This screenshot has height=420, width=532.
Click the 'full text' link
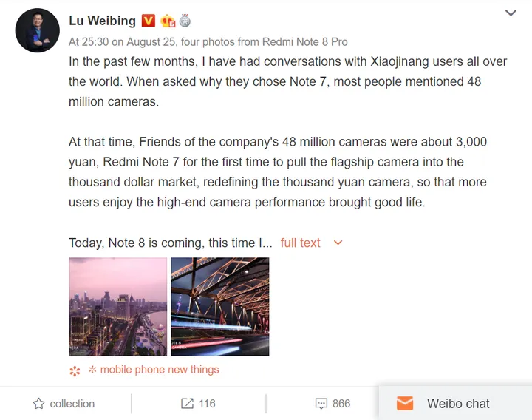point(300,243)
